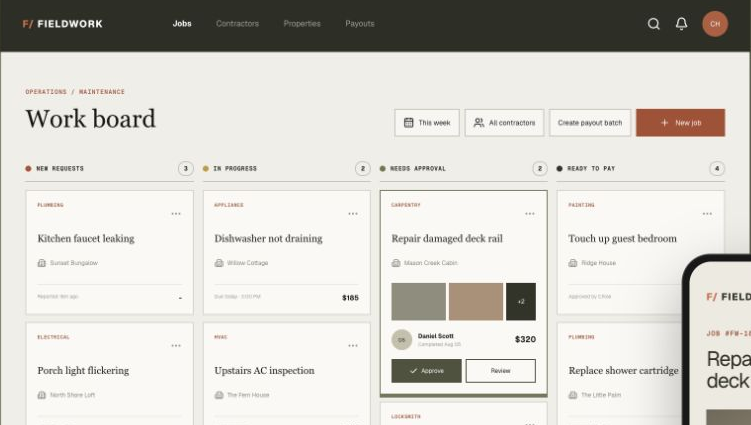Click the $320 amount on deck rail card
Screen dimensions: 751x425
pyautogui.click(x=525, y=339)
